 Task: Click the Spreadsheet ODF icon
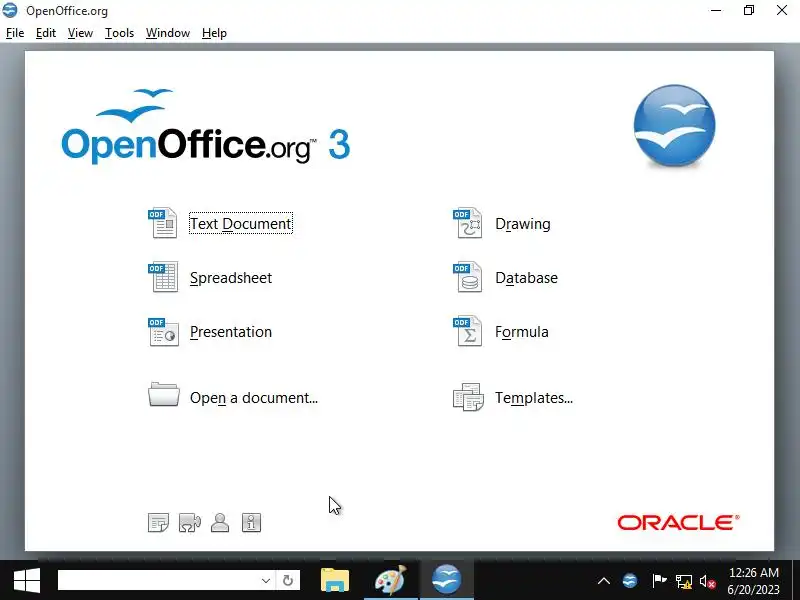click(x=163, y=277)
